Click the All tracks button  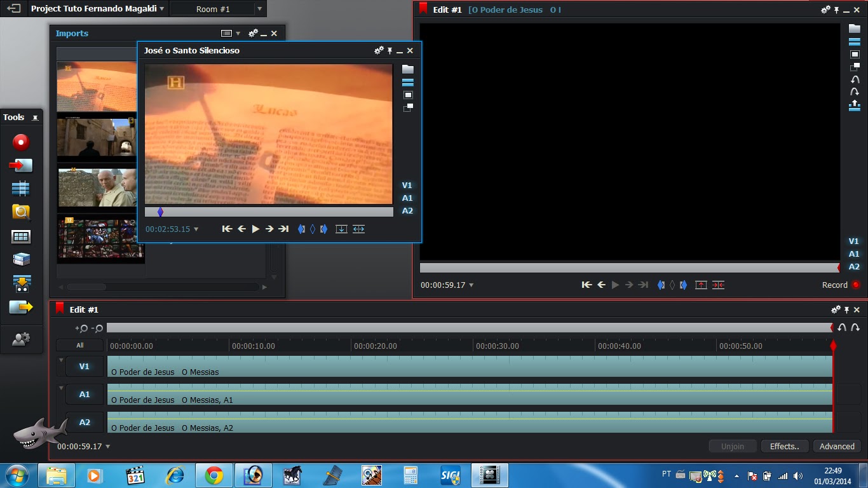[79, 346]
